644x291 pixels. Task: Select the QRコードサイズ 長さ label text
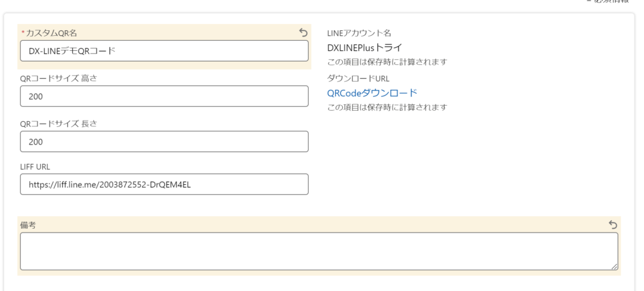58,123
